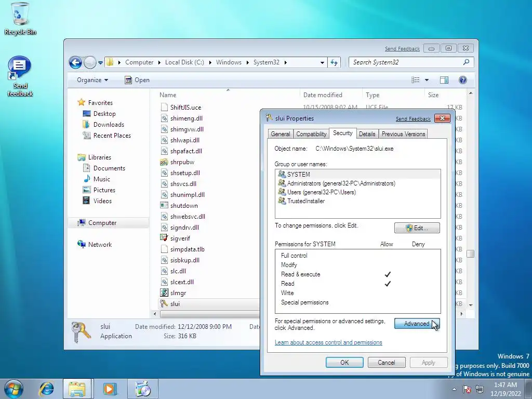
Task: Click the slui file key icon
Action: tap(164, 303)
